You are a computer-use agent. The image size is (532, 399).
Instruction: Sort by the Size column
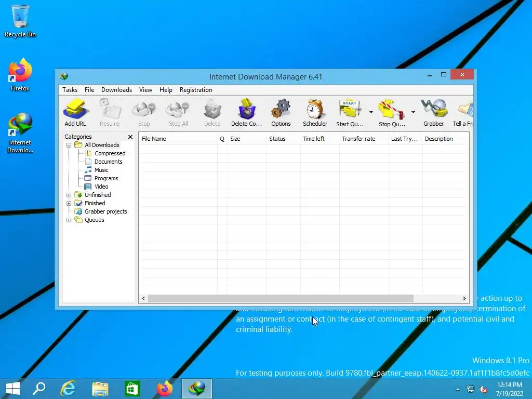click(247, 139)
